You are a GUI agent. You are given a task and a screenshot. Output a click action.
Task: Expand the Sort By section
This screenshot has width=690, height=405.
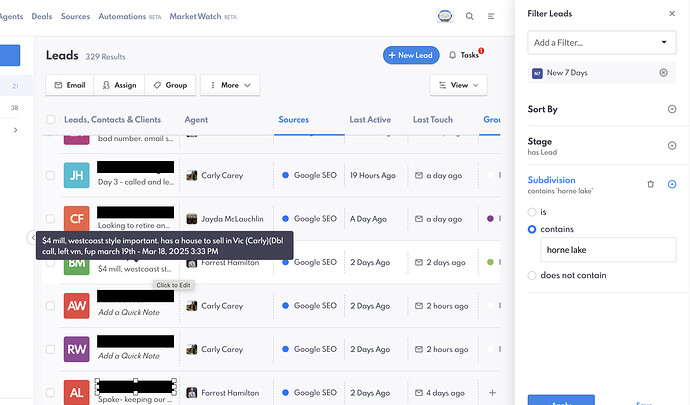click(671, 108)
